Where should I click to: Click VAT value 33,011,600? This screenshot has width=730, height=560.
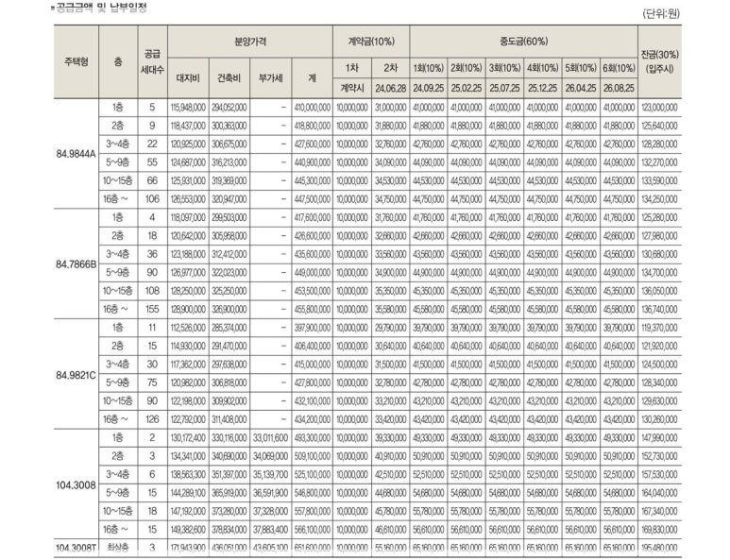click(x=270, y=437)
